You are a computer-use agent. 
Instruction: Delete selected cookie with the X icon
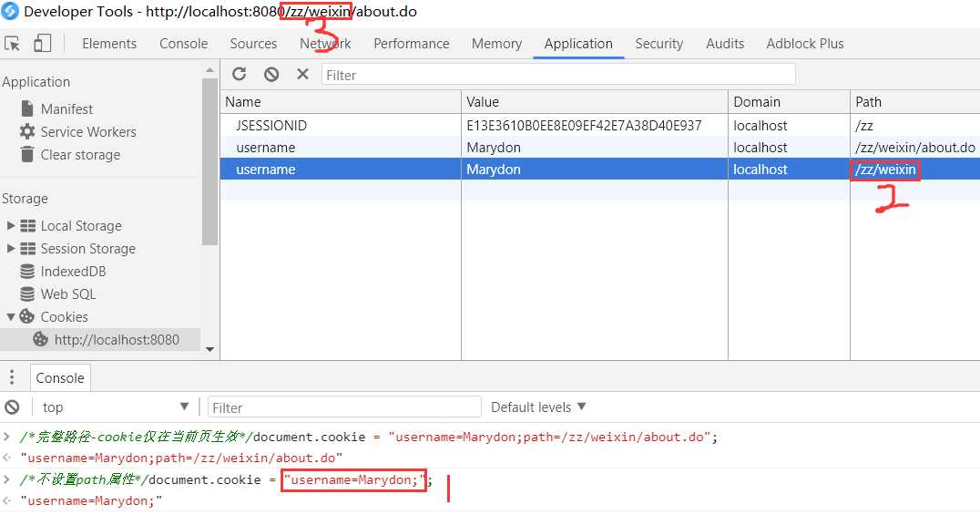coord(302,74)
